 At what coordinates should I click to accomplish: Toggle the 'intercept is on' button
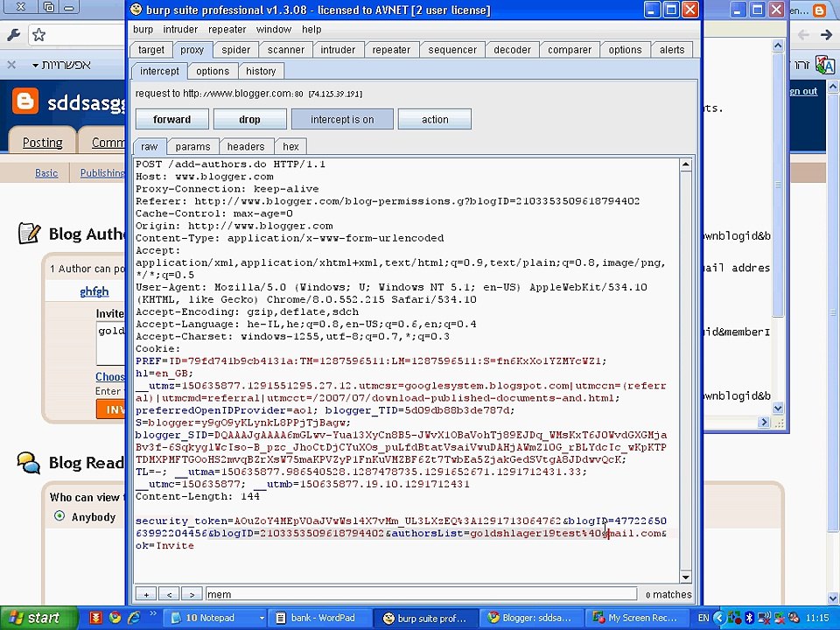pos(342,120)
